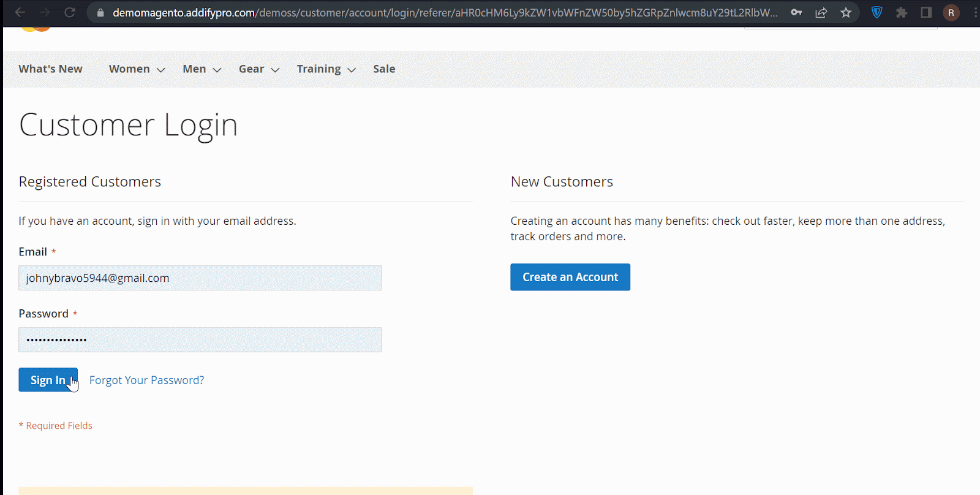This screenshot has width=980, height=495.
Task: Open the What's New menu item
Action: pyautogui.click(x=50, y=69)
